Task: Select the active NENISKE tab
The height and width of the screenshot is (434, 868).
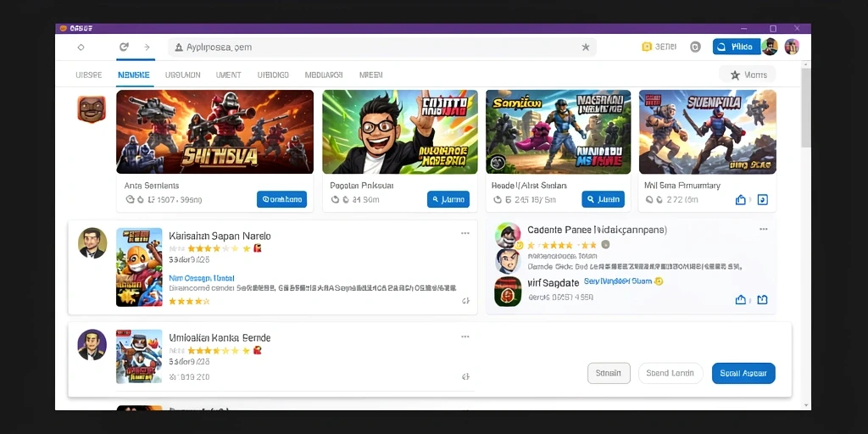Action: click(x=133, y=75)
